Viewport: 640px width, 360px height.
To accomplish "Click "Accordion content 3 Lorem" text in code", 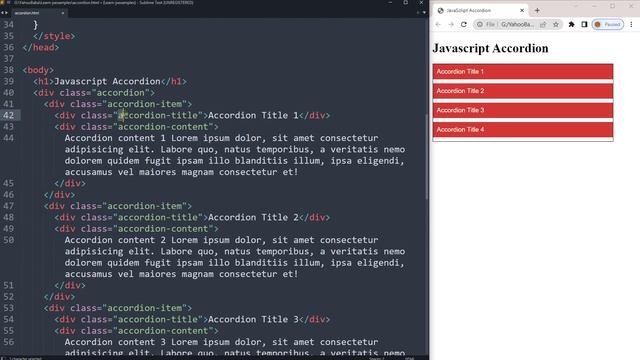I will [x=131, y=342].
